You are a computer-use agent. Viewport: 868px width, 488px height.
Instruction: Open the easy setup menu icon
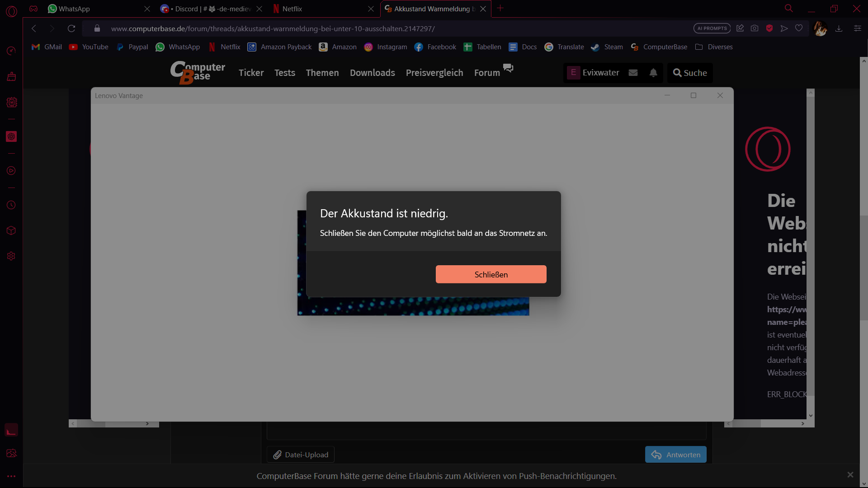tap(857, 28)
